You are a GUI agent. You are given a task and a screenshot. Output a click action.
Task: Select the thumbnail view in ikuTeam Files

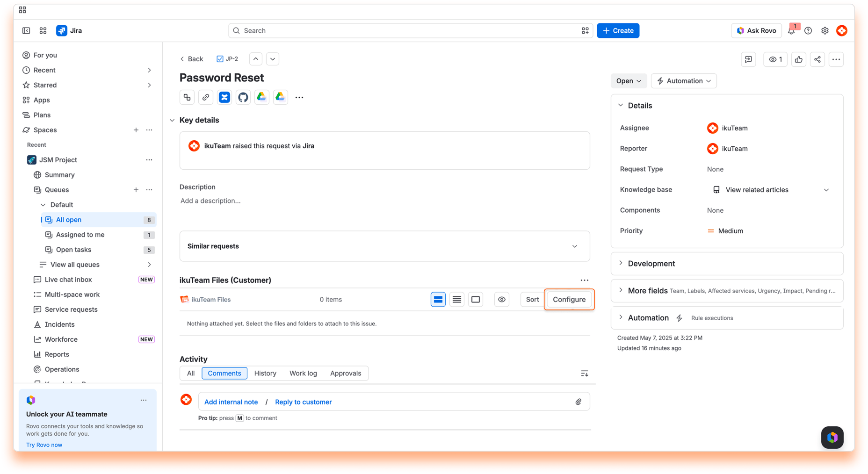point(476,300)
